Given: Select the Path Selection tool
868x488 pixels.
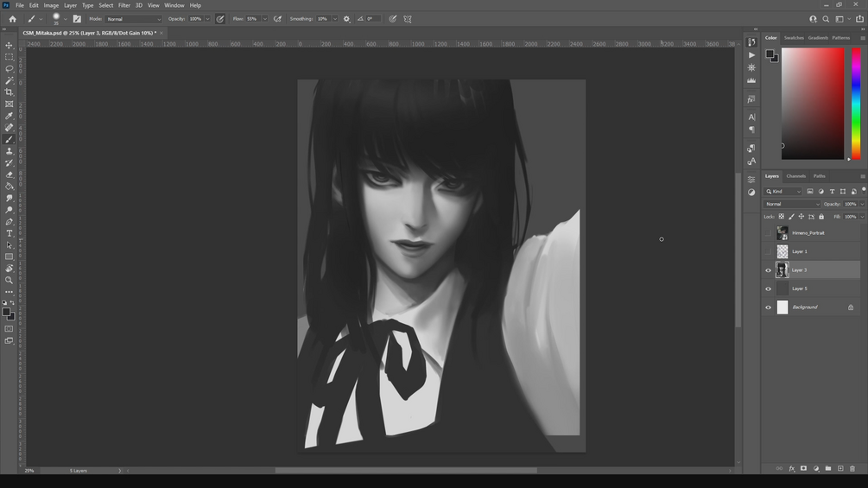Looking at the screenshot, I should (x=9, y=245).
